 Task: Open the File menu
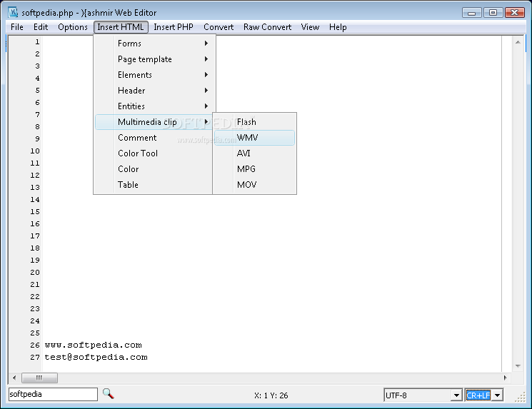(17, 27)
